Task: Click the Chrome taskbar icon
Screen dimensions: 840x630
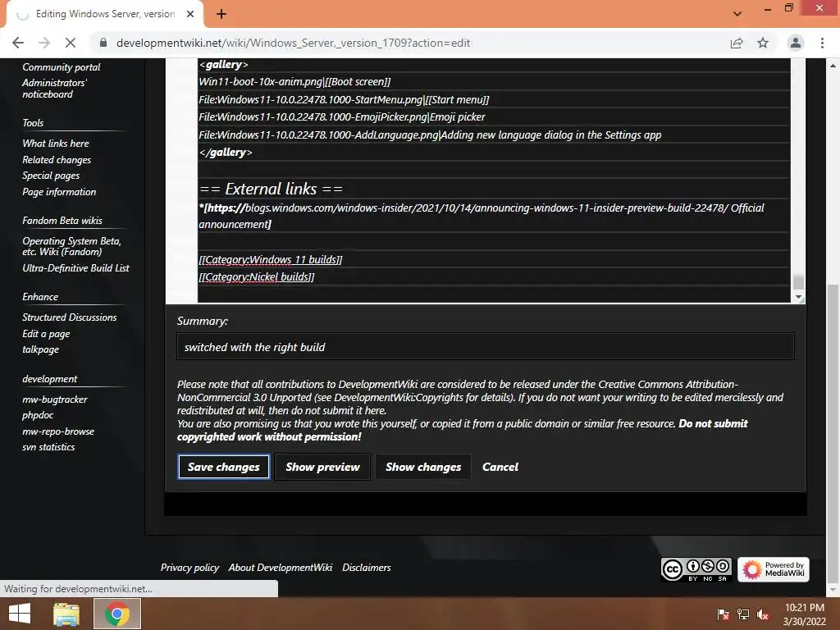Action: click(x=117, y=614)
